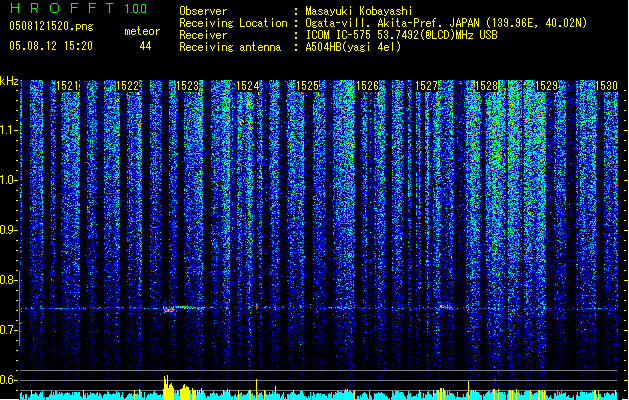Click the 1527 time marker

point(427,86)
